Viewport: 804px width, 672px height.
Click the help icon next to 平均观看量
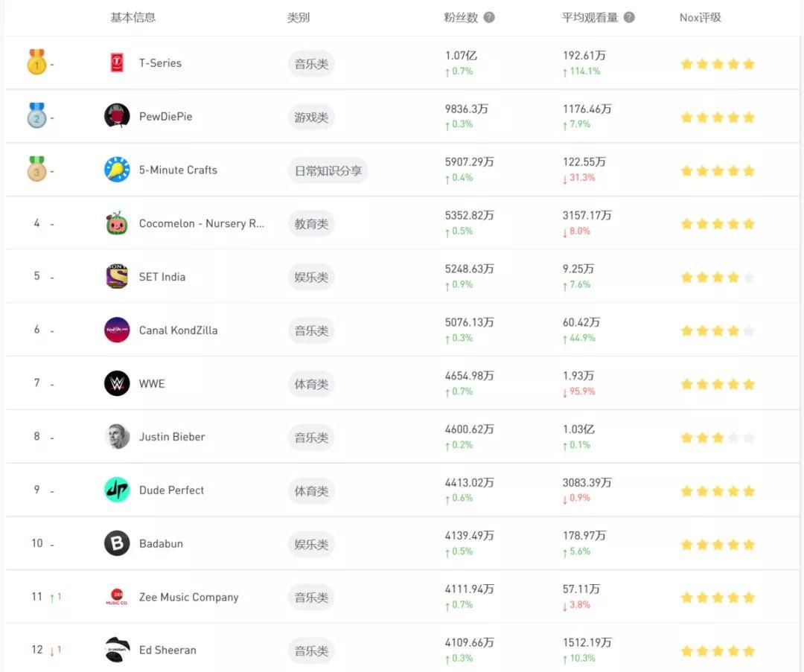coord(629,17)
